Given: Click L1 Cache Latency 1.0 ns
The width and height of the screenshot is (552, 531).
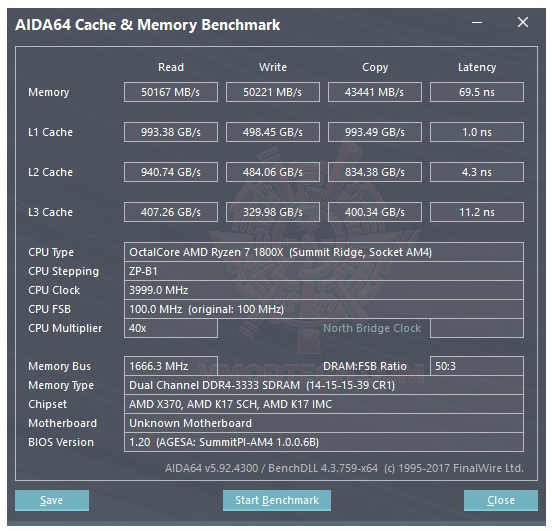Looking at the screenshot, I should click(x=477, y=132).
